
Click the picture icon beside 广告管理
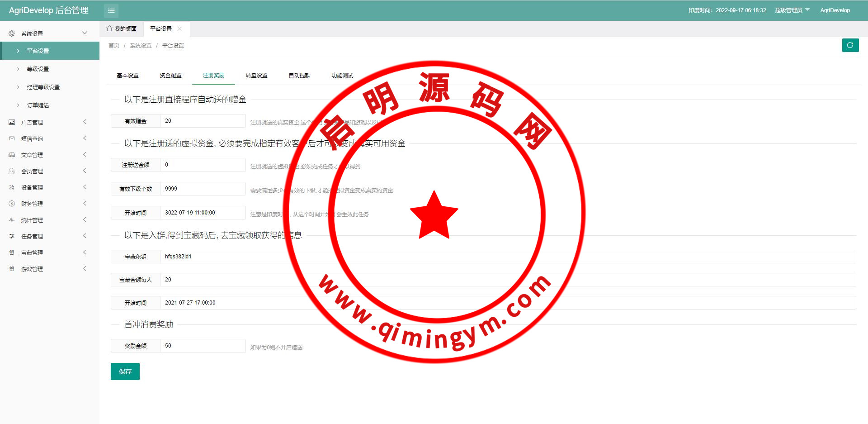tap(12, 122)
